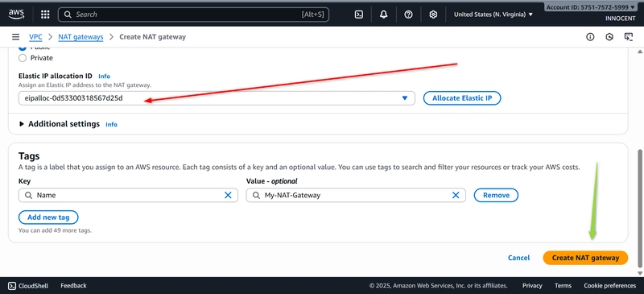The height and width of the screenshot is (294, 644).
Task: Remove the Name tag row
Action: pyautogui.click(x=496, y=195)
